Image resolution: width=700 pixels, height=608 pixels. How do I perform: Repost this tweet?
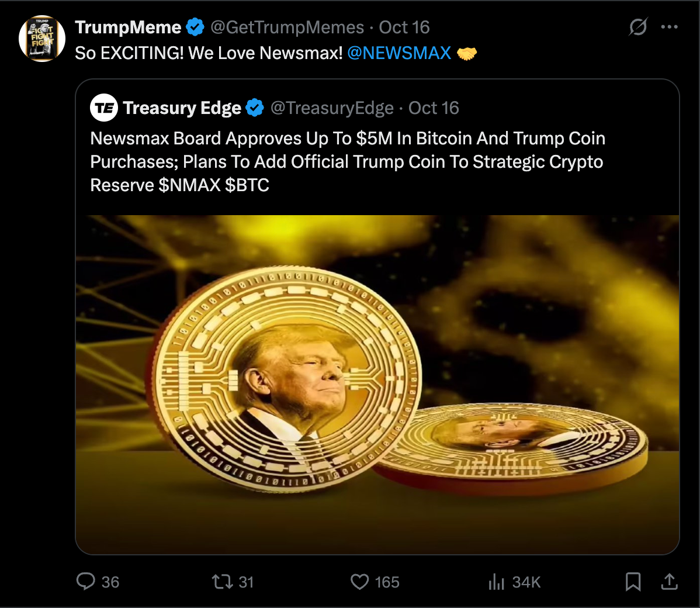(222, 581)
